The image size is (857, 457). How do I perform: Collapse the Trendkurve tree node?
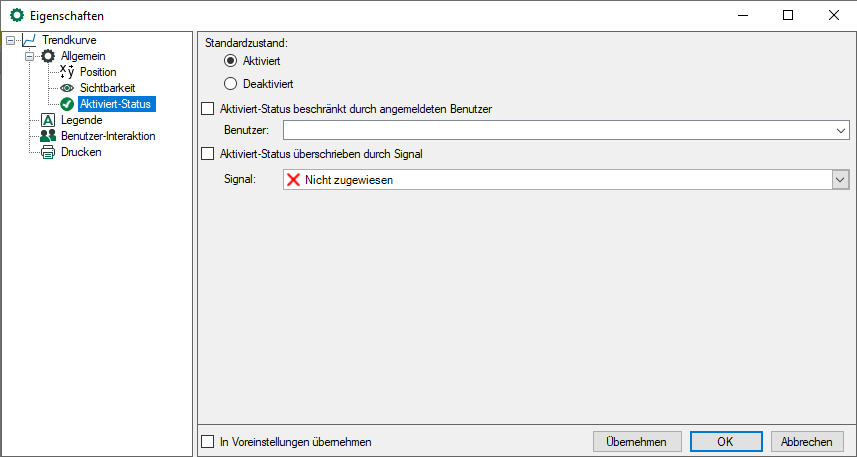coord(10,40)
